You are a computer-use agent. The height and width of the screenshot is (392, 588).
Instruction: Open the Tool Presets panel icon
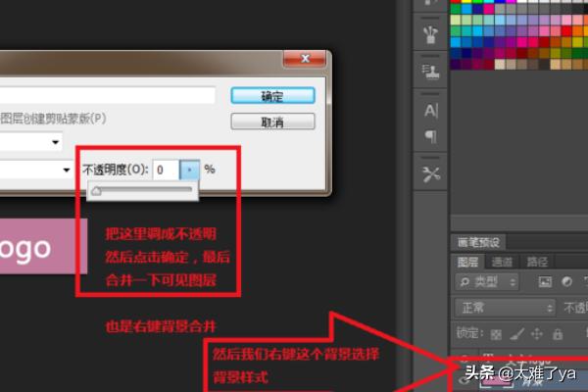[x=430, y=173]
